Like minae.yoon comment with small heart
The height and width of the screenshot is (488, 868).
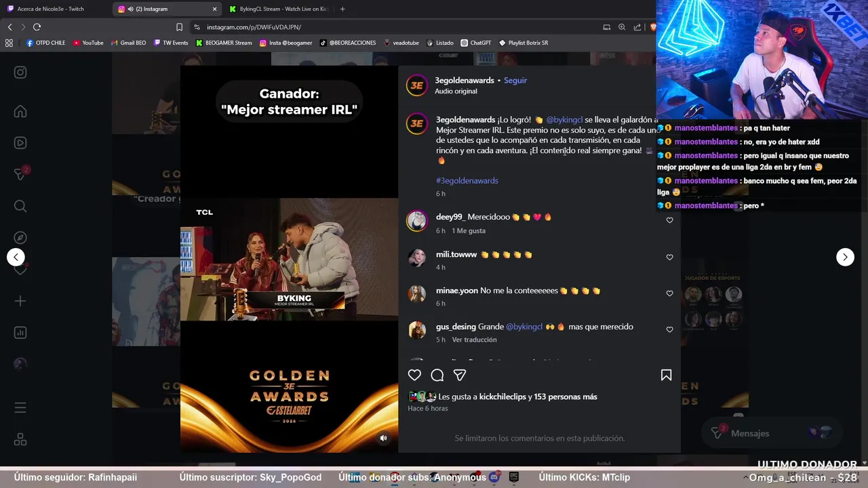coord(669,293)
